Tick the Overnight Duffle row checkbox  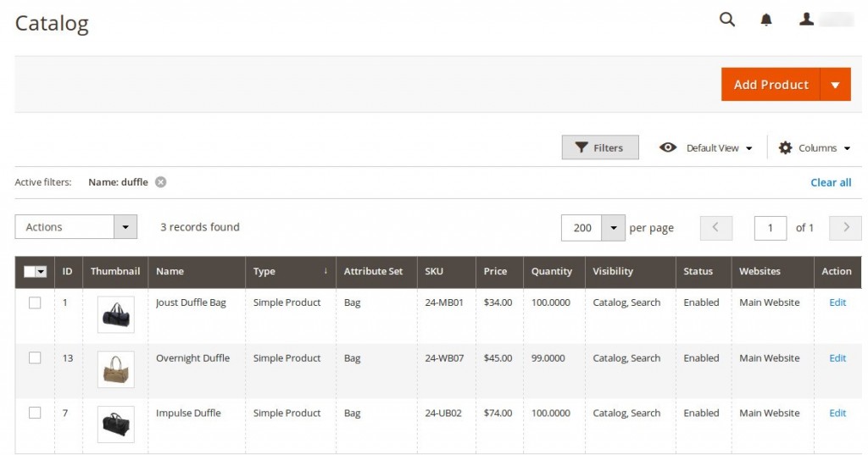(x=35, y=358)
